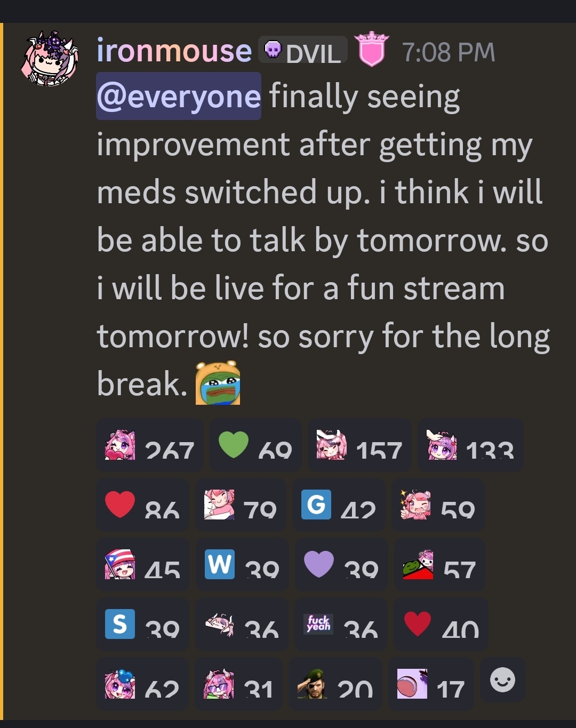Click the ironmouse username
Viewport: 576px width, 728px height.
[x=174, y=51]
